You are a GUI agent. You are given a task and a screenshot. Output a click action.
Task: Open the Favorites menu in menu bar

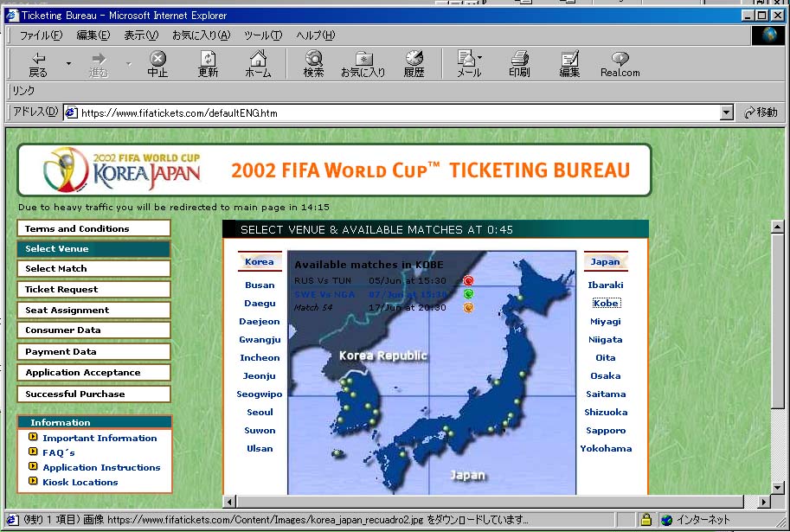[x=202, y=35]
